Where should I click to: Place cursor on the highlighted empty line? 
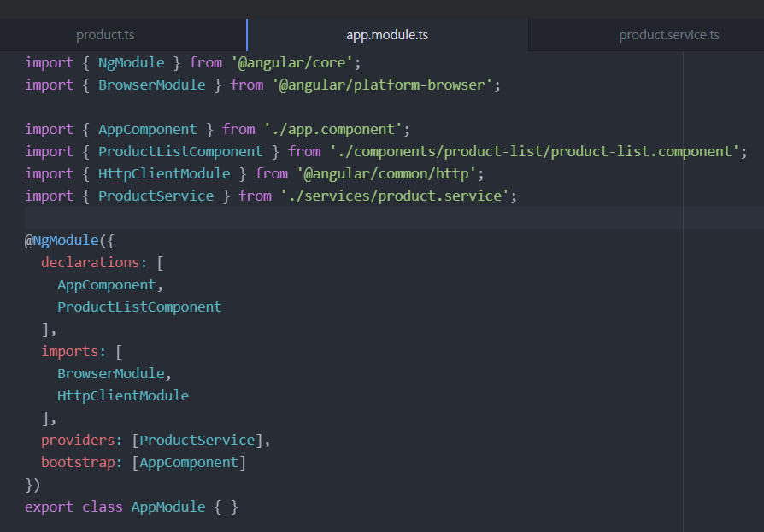tap(394, 218)
